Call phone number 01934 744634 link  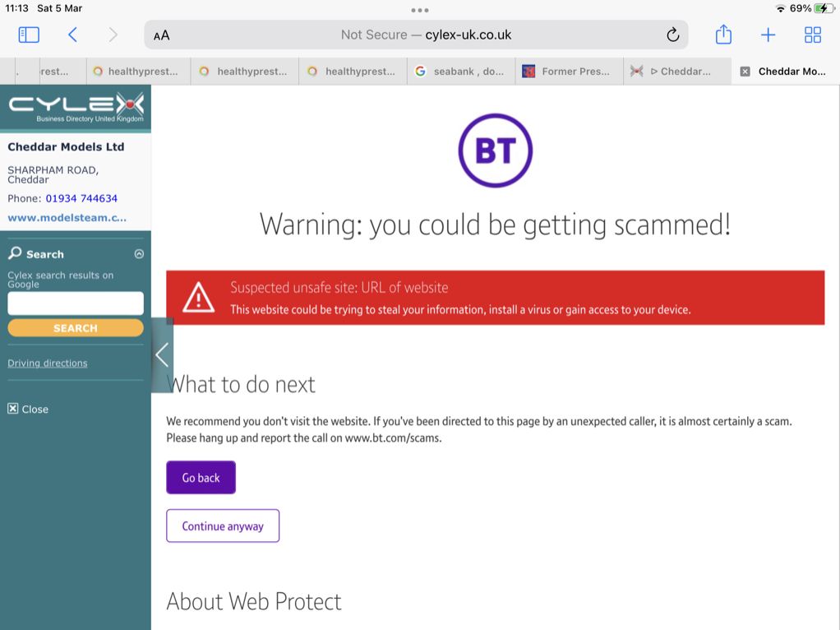81,198
